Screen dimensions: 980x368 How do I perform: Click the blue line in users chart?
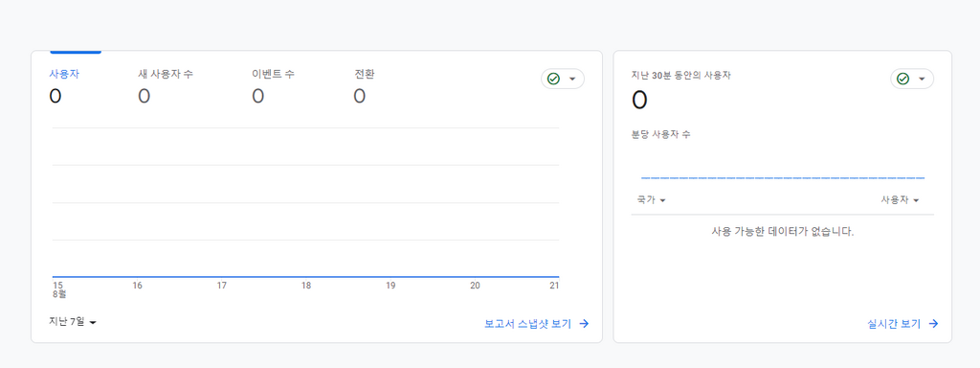305,276
